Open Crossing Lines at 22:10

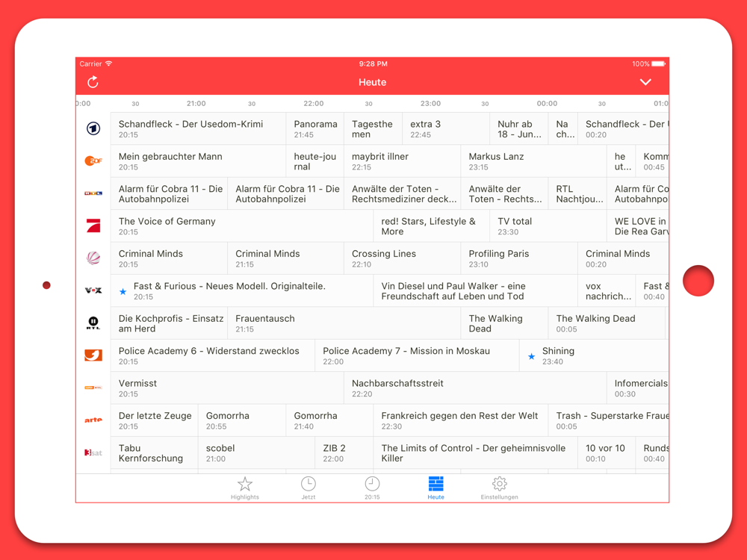(403, 258)
